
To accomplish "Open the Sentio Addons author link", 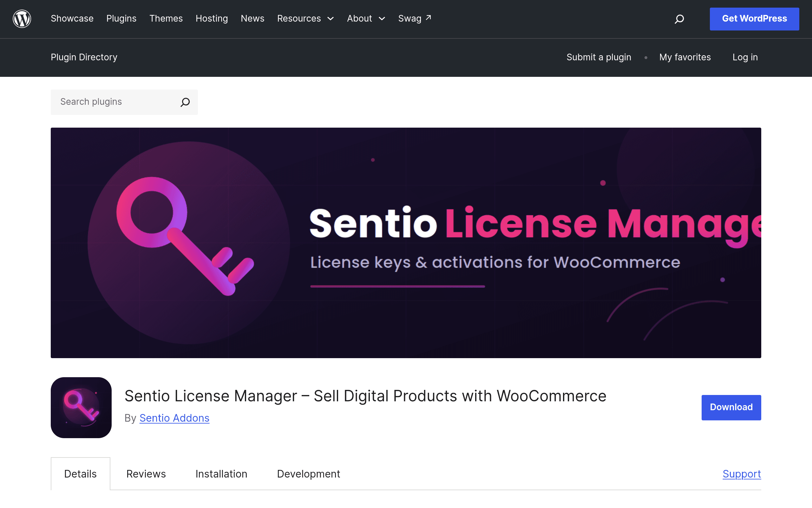I will click(x=174, y=418).
